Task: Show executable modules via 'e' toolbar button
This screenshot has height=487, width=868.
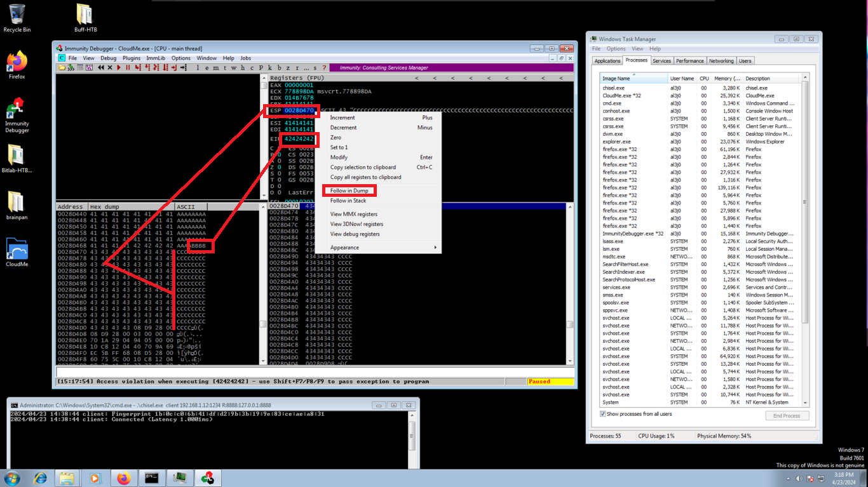Action: 207,67
